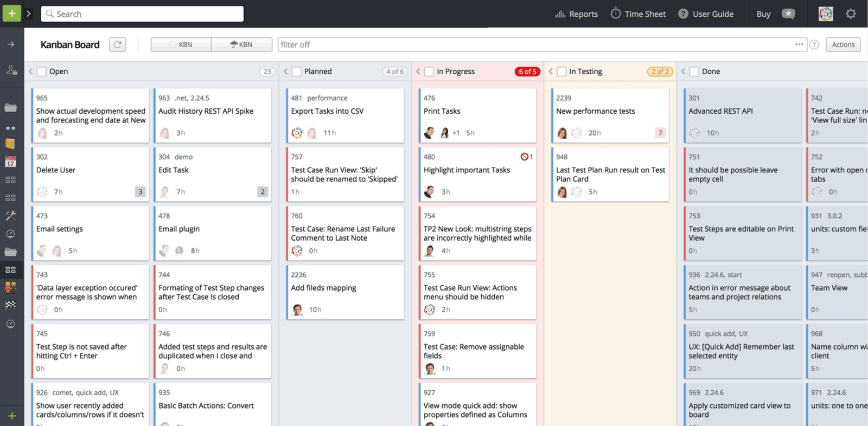Click the Buy link
Viewport: 868px width, 426px height.
coord(763,14)
